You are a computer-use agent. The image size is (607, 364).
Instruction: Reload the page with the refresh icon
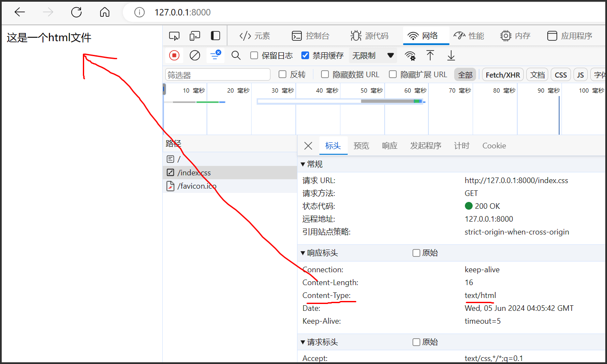(x=76, y=12)
